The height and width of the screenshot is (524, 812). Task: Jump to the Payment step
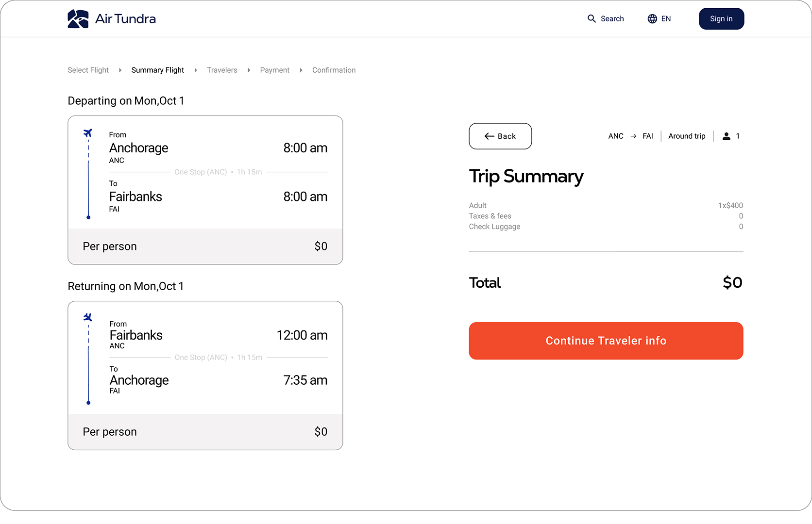pos(274,70)
